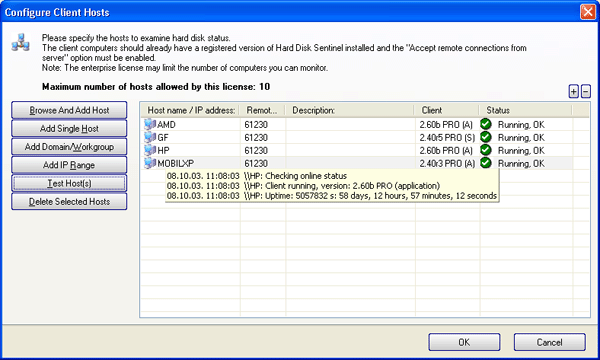Click the GF host computer icon
Viewport: 600px width, 360px height.
click(x=150, y=137)
